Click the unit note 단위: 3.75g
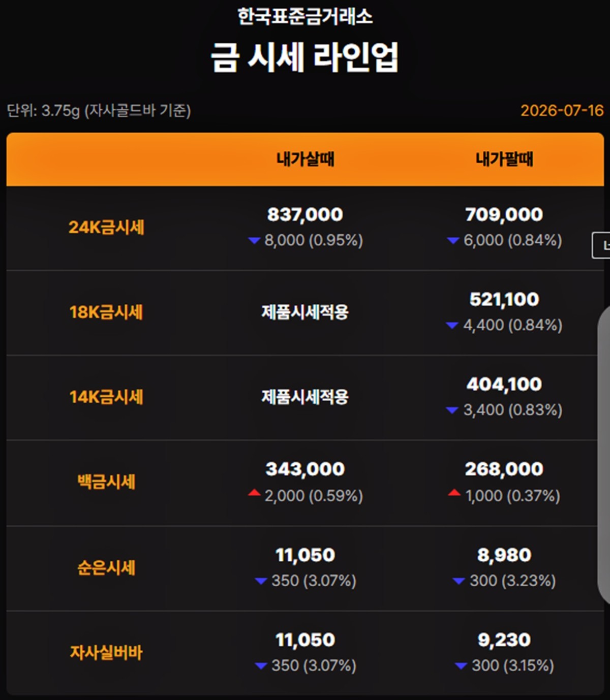Viewport: 610px width, 700px height. click(99, 110)
